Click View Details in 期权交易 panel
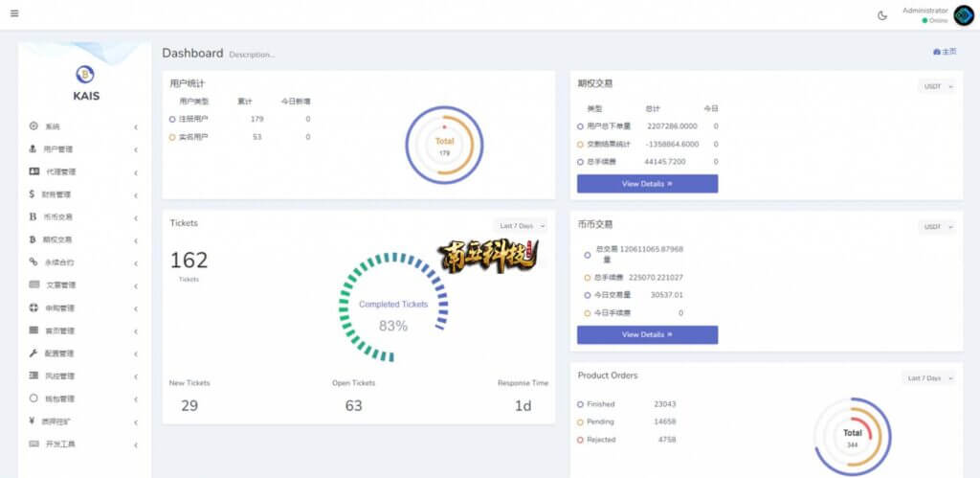This screenshot has height=478, width=980. click(647, 184)
